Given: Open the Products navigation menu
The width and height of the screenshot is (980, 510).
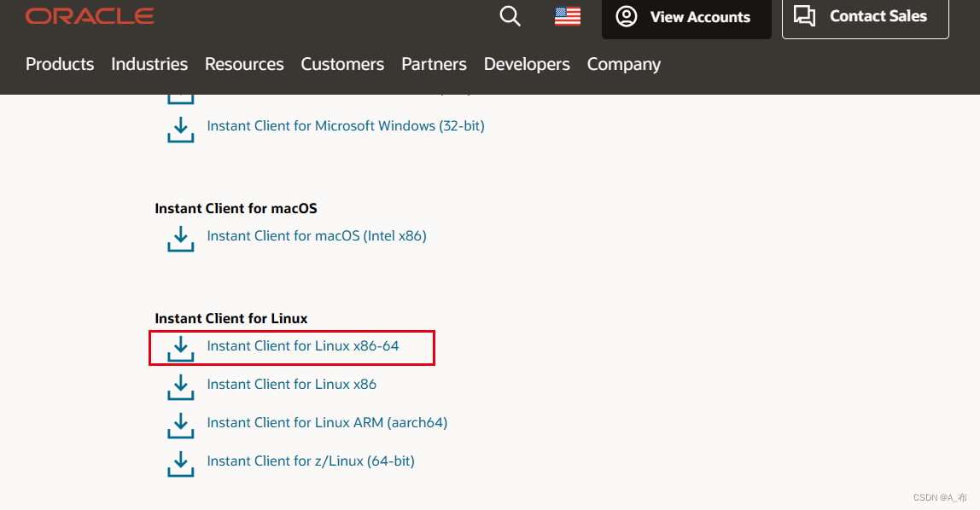Looking at the screenshot, I should click(60, 64).
